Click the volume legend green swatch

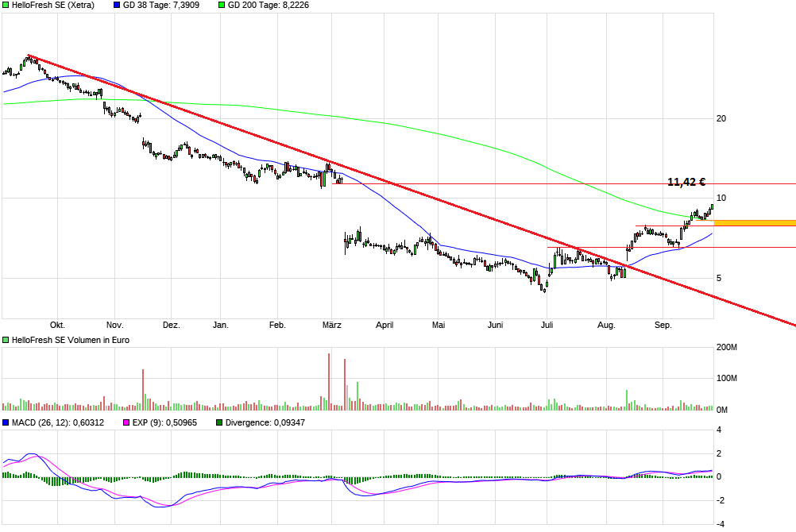pyautogui.click(x=6, y=340)
